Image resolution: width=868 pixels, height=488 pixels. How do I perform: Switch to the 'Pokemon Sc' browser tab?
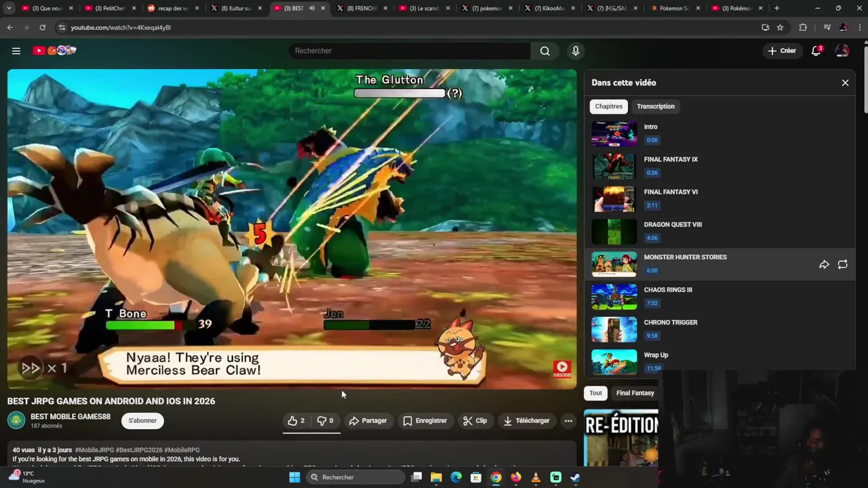coord(674,8)
